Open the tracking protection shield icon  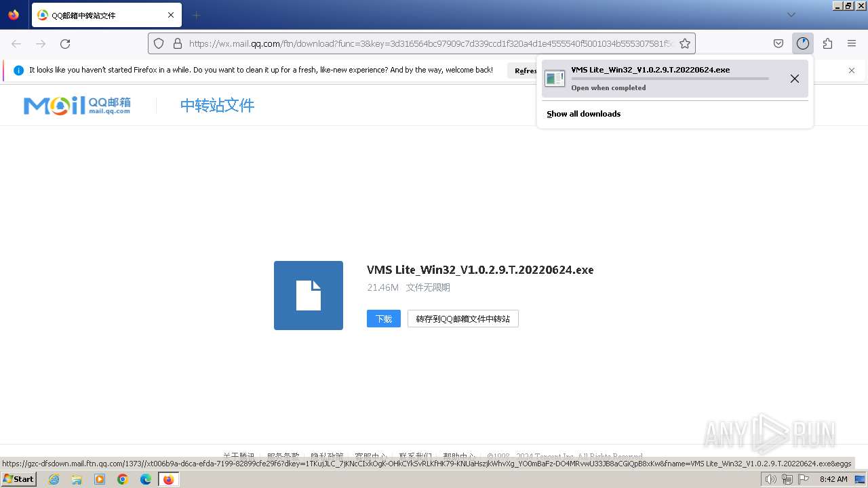click(159, 43)
